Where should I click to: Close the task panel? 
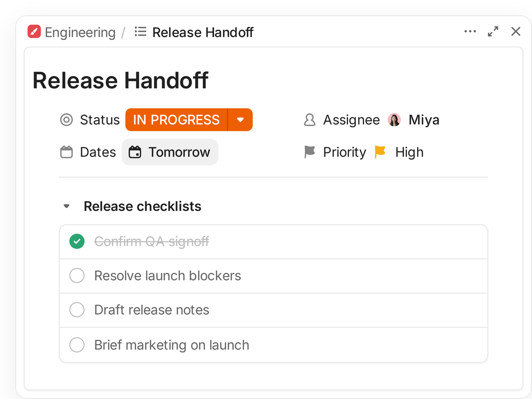[x=516, y=31]
